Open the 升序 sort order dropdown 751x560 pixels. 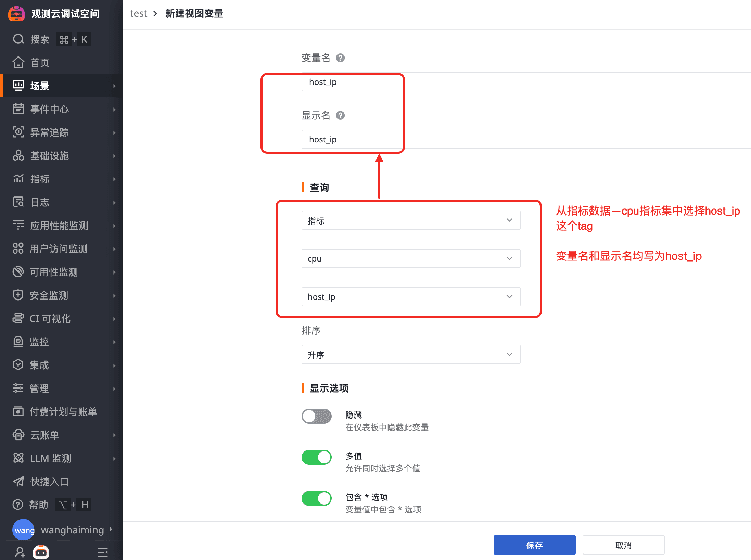(x=410, y=354)
